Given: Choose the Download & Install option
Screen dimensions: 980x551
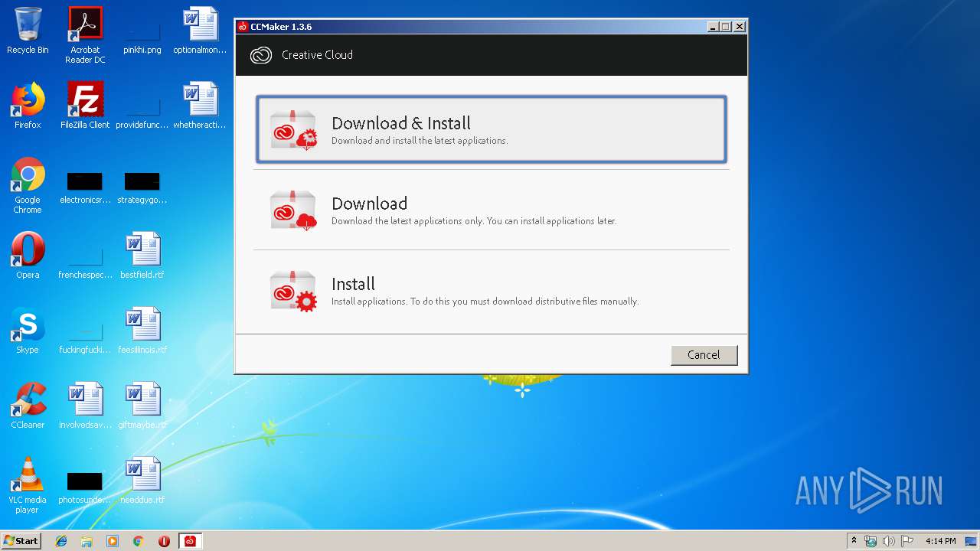Looking at the screenshot, I should point(491,129).
